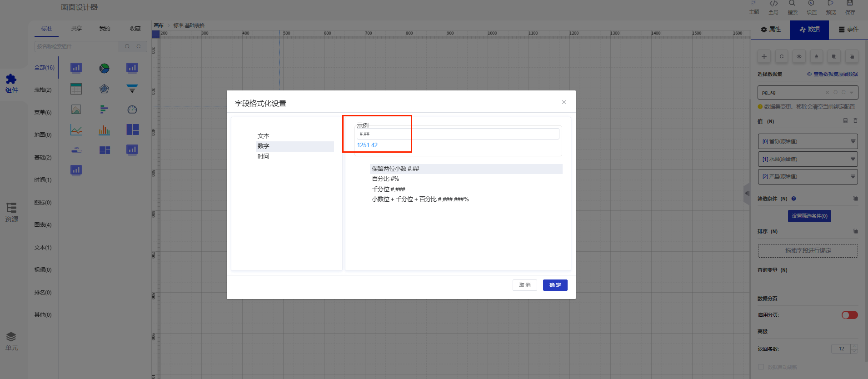Click the 取消 button in the dialog

click(x=525, y=285)
